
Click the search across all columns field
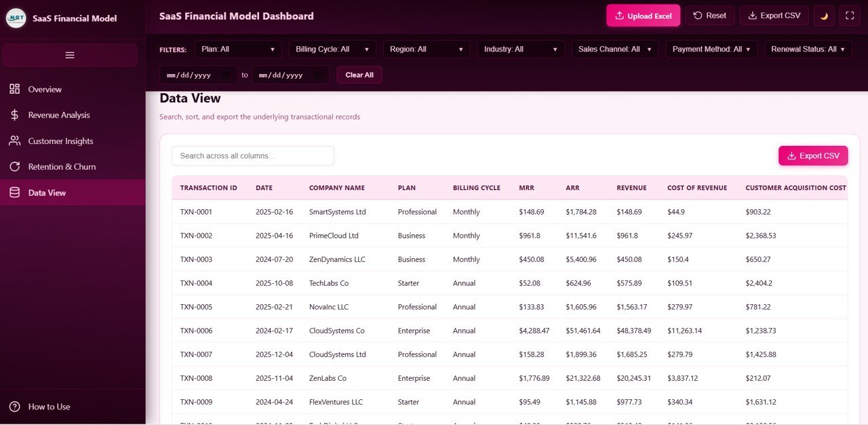click(x=252, y=155)
